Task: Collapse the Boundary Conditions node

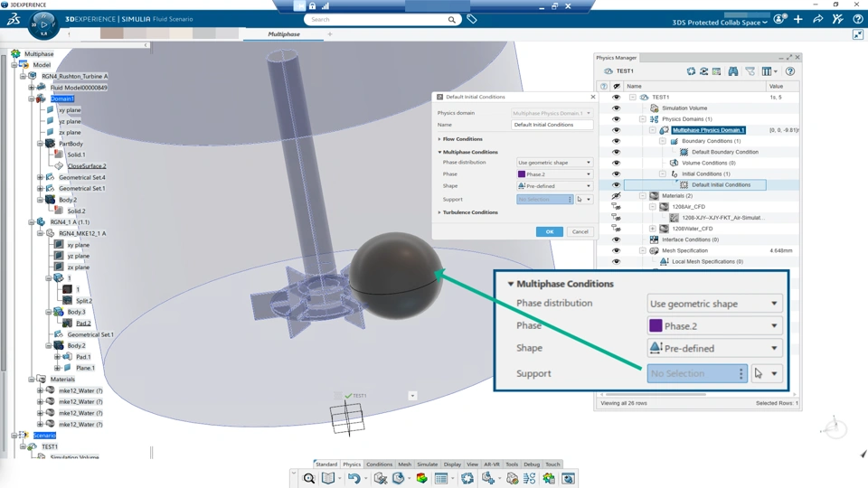Action: [x=663, y=141]
